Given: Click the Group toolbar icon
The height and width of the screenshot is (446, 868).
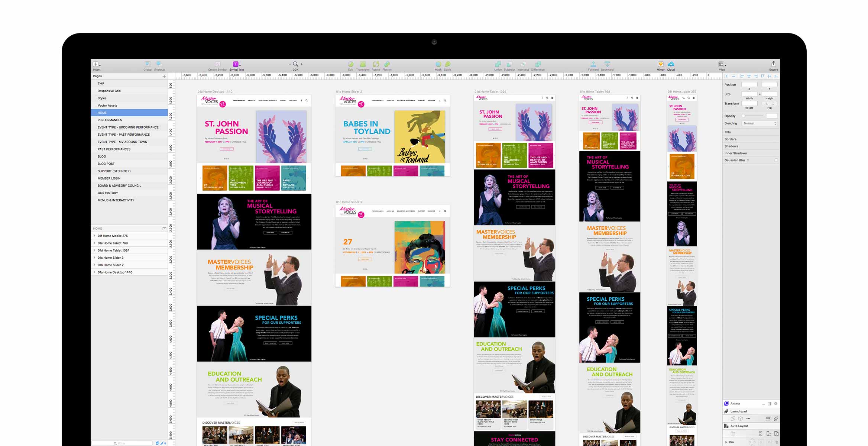Looking at the screenshot, I should pyautogui.click(x=148, y=64).
